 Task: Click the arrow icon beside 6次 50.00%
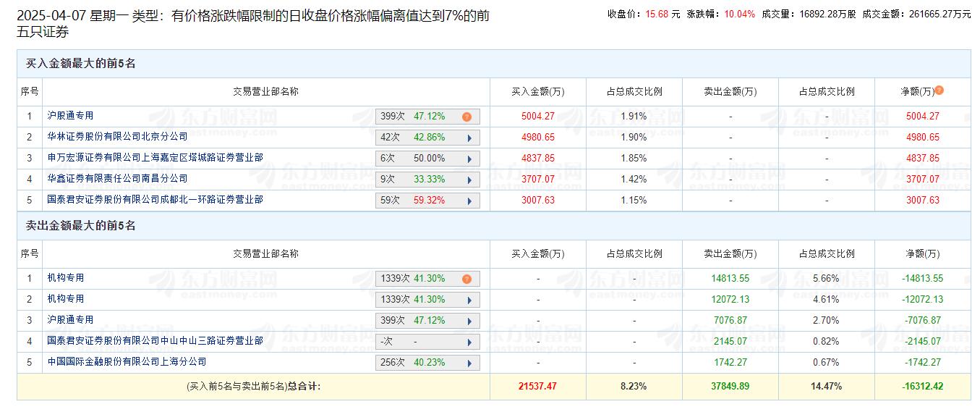point(469,159)
